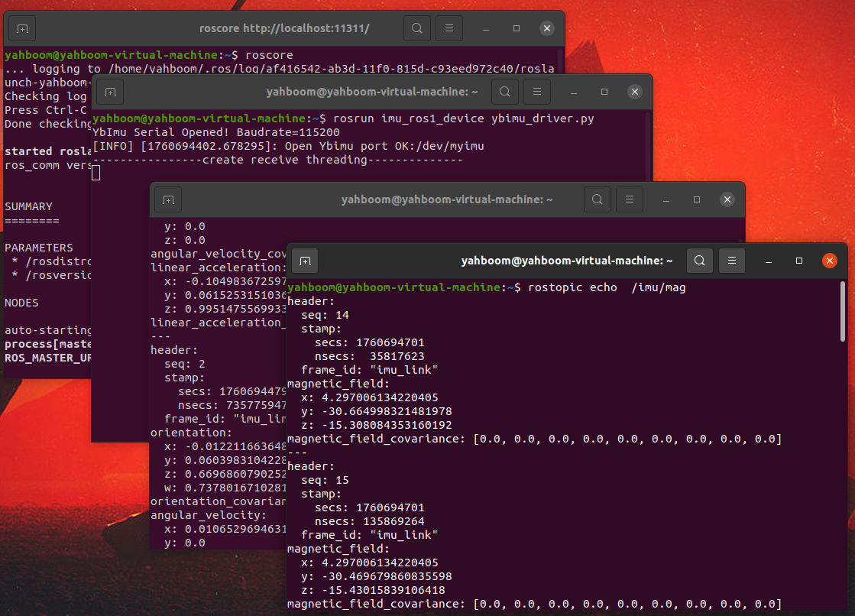Click 'z: -15.43015839106418' magnetic field value
Image resolution: width=855 pixels, height=616 pixels.
373,590
